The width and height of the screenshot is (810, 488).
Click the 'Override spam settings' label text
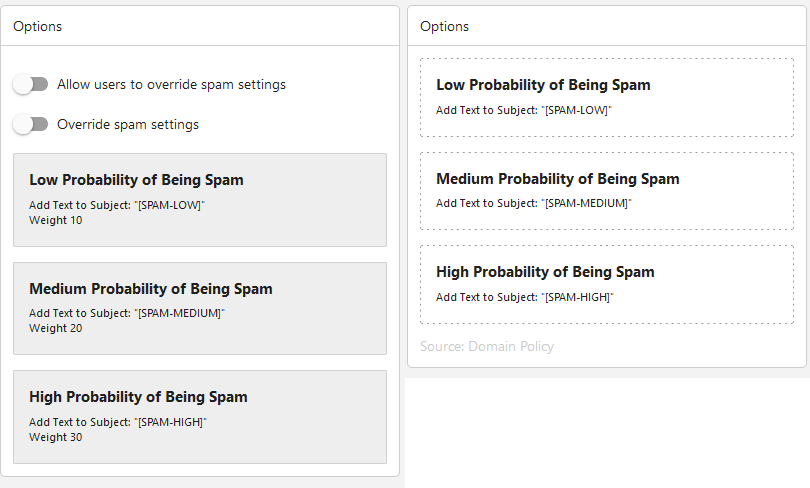(x=128, y=125)
